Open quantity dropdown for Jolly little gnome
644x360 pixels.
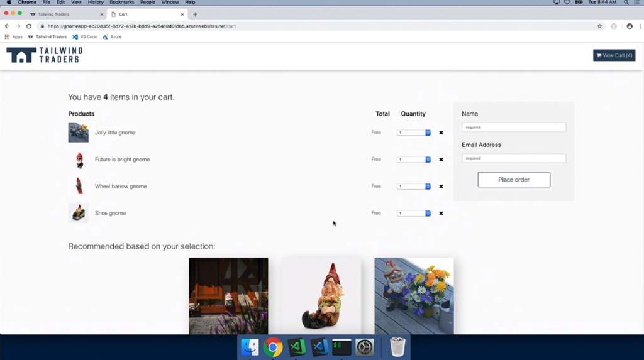point(414,133)
